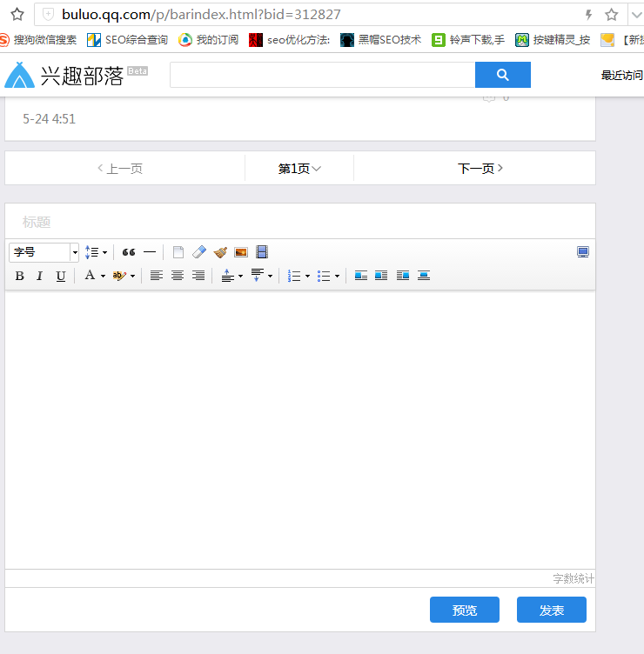Open the seo优化方法 bookmark
The image size is (644, 654).
(x=289, y=40)
